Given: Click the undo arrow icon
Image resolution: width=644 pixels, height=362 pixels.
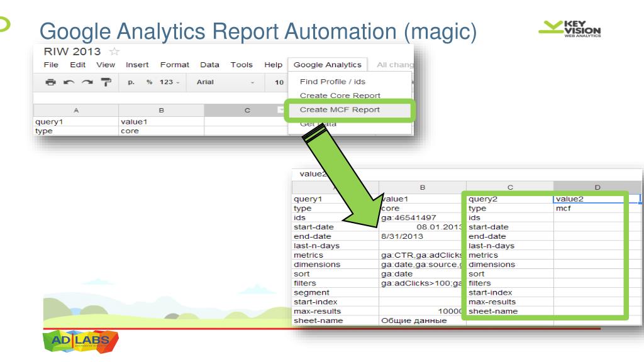Looking at the screenshot, I should click(69, 82).
